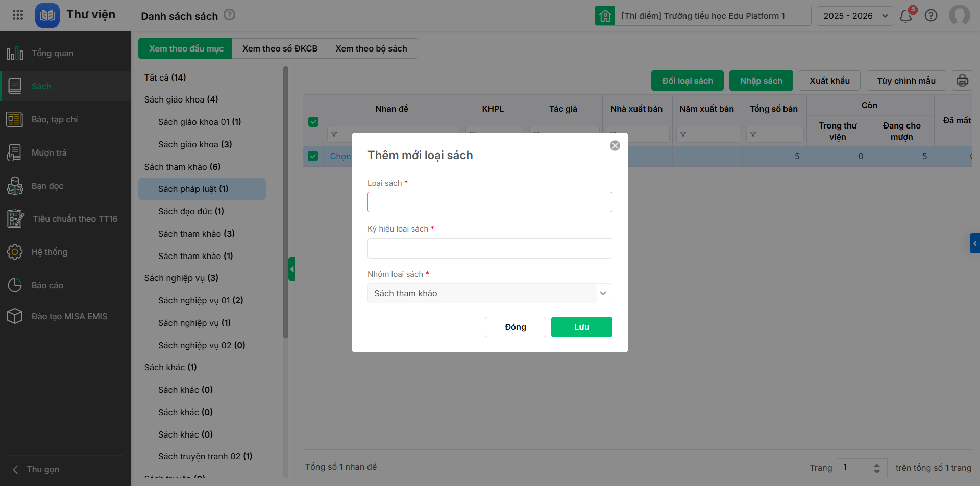This screenshot has height=486, width=980.
Task: Click the school home icon
Action: point(605,16)
